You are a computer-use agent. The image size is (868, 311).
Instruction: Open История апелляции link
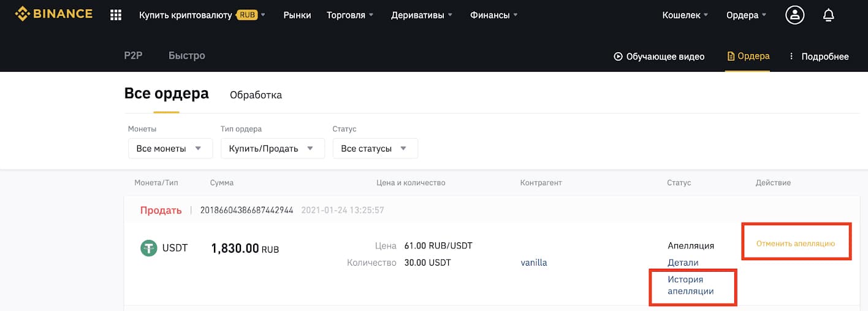691,285
